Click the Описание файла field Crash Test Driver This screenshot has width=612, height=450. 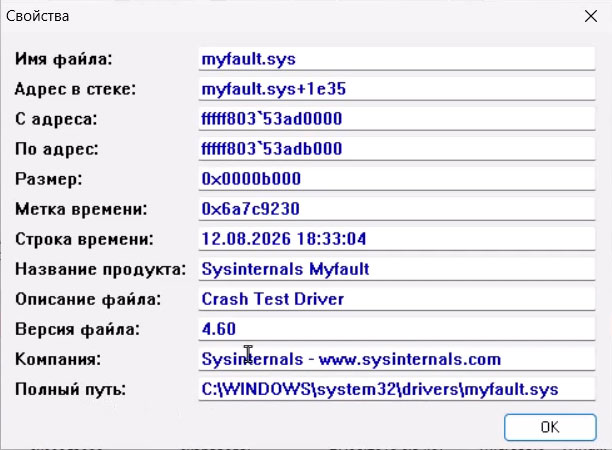point(397,299)
